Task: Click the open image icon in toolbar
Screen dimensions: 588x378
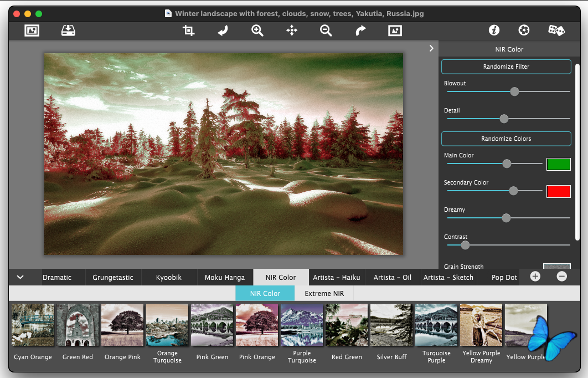Action: (32, 31)
